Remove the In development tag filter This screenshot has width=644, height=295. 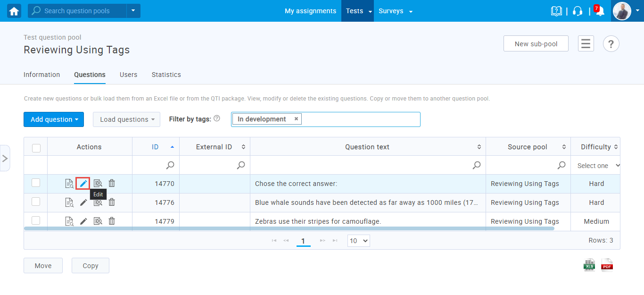pyautogui.click(x=296, y=119)
